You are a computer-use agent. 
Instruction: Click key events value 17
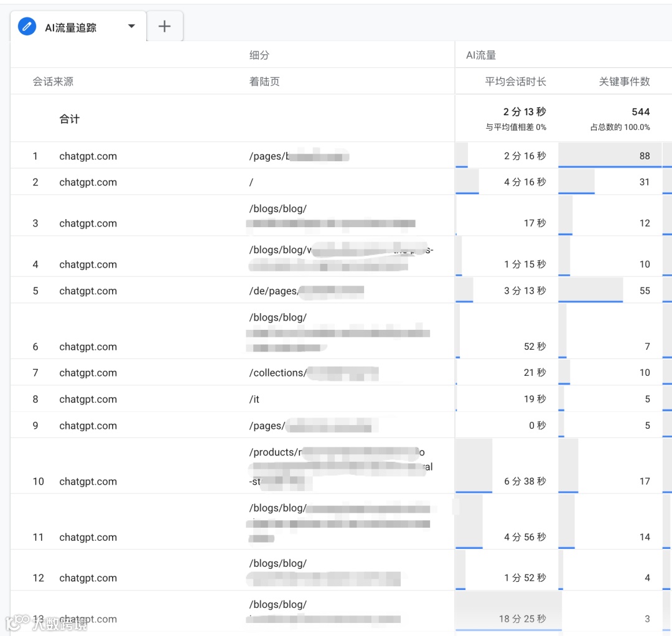click(645, 481)
